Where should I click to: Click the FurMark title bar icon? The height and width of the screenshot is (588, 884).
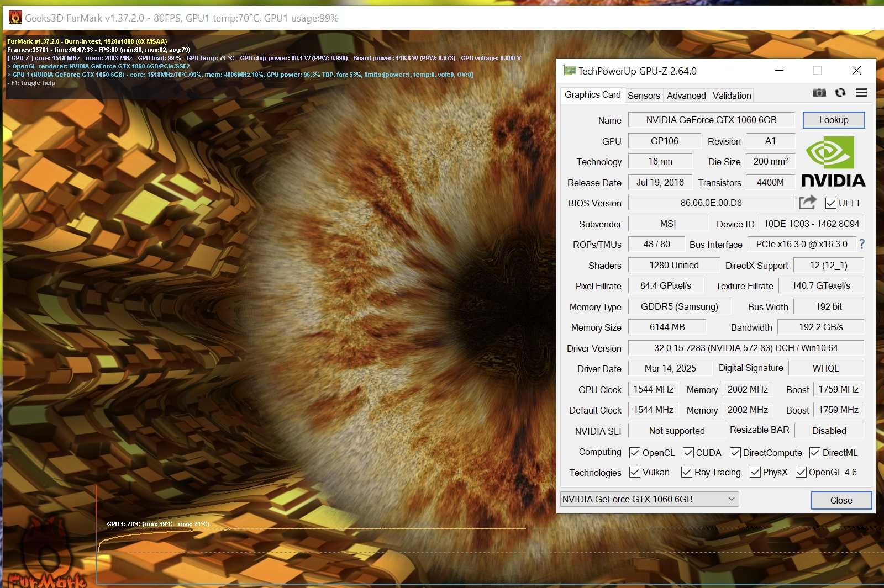(15, 18)
